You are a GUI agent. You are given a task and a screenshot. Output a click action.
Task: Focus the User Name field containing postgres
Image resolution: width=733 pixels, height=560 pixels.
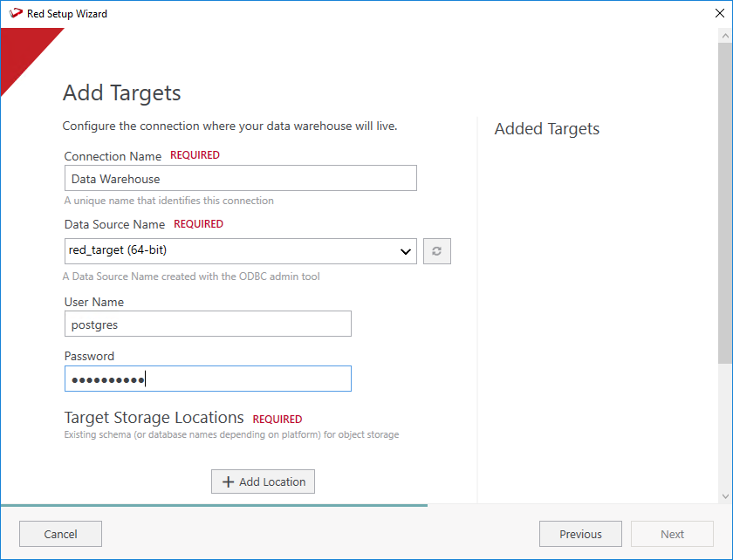click(208, 324)
